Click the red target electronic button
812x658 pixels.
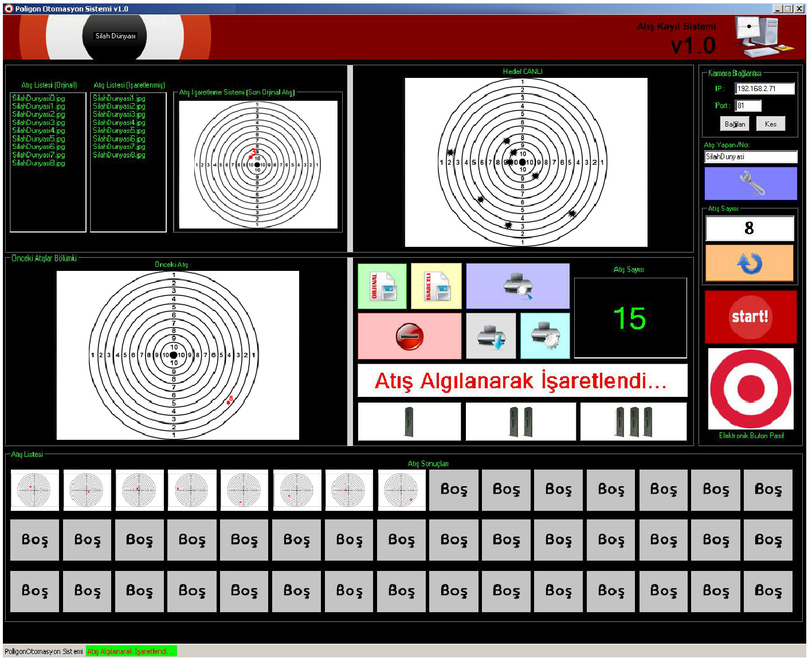[751, 389]
